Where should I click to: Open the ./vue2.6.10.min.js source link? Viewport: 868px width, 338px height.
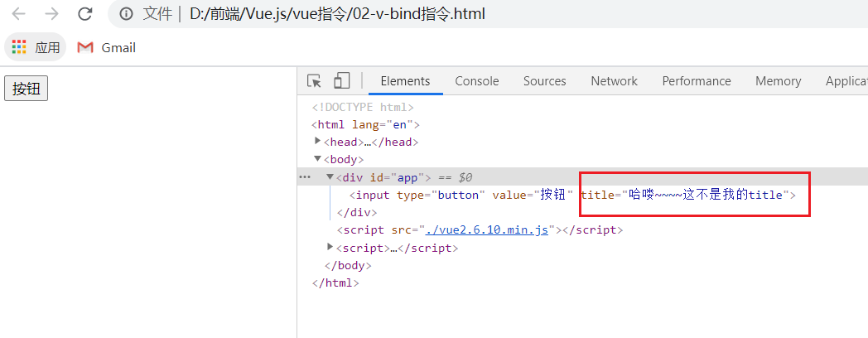[486, 230]
